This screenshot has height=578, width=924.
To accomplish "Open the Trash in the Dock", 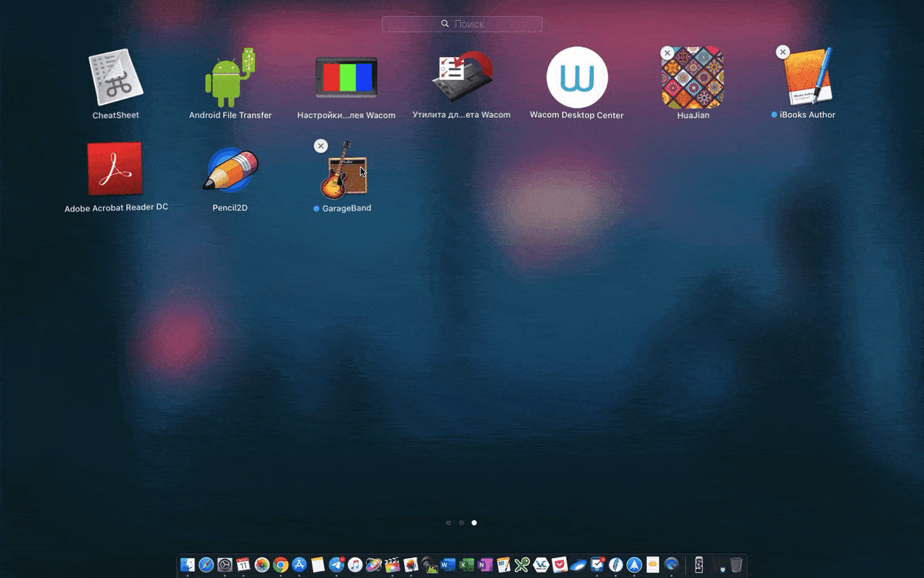I will [736, 565].
